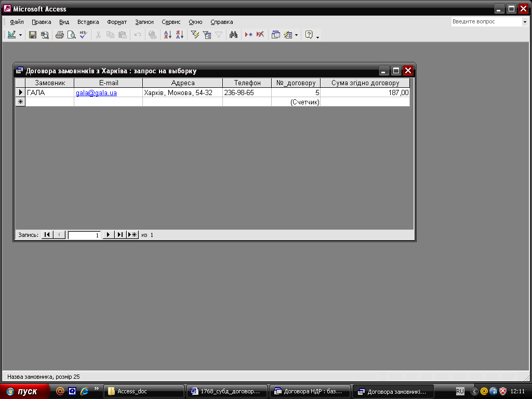
Task: Select the new record row selector
Action: [x=20, y=102]
